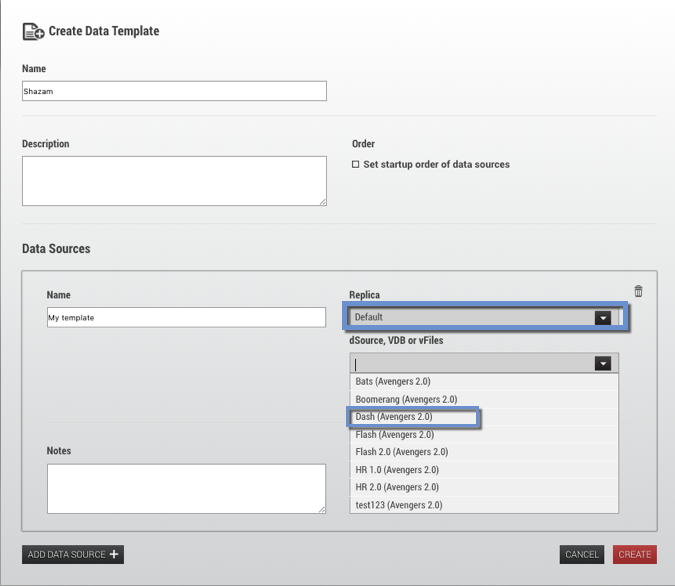Viewport: 675px width, 586px height.
Task: Enable Set startup order of data sources
Action: pos(355,164)
